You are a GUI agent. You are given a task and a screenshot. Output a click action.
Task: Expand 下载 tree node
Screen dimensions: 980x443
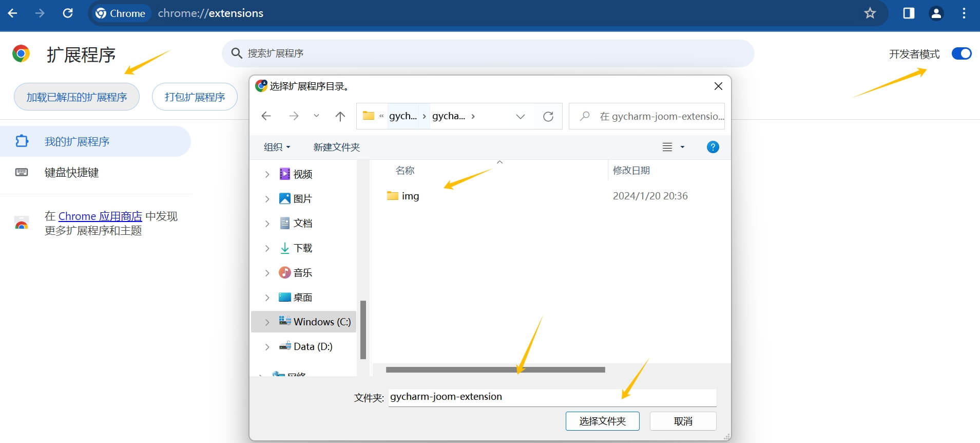(267, 248)
